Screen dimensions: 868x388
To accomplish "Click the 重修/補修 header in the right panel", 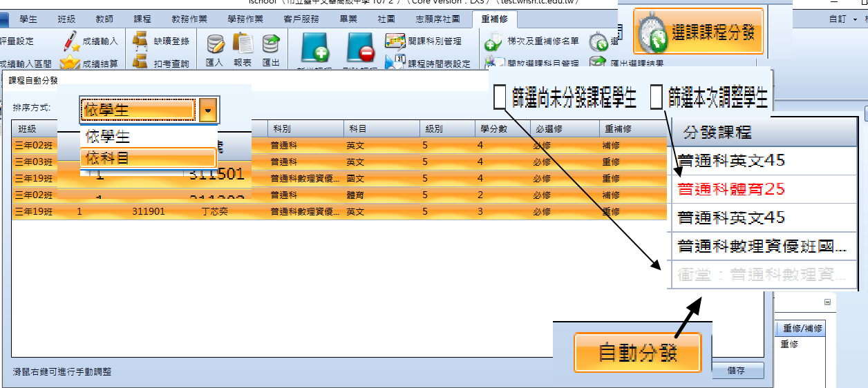I will point(803,329).
